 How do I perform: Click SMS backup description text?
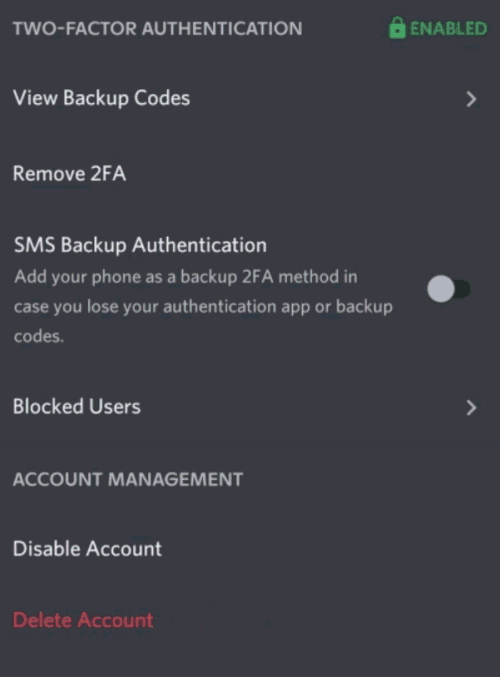coord(203,306)
